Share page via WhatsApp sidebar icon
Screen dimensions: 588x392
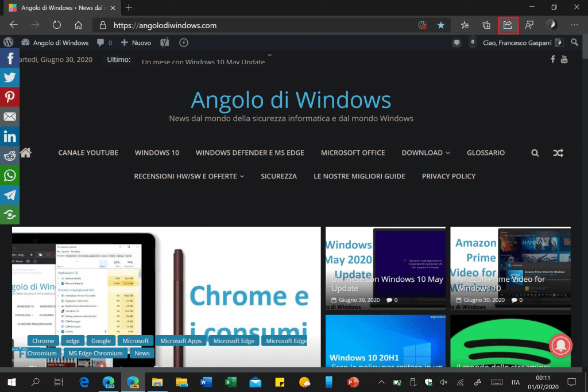click(10, 175)
